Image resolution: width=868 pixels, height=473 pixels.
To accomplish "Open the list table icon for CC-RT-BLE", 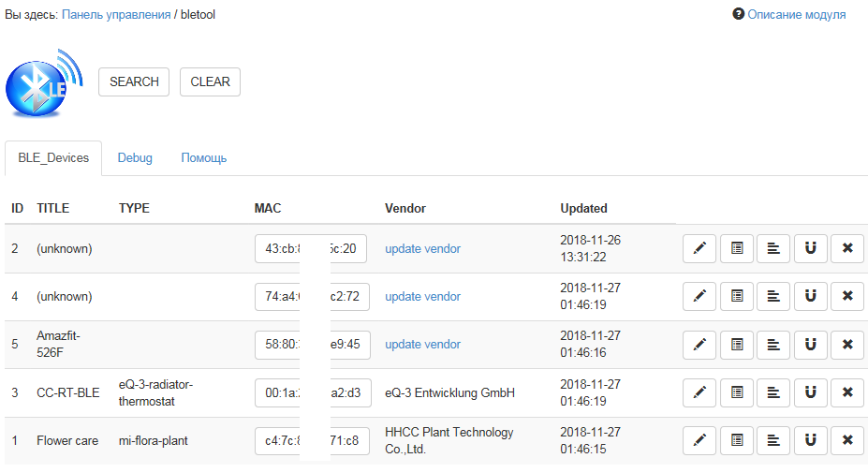I will [x=737, y=392].
